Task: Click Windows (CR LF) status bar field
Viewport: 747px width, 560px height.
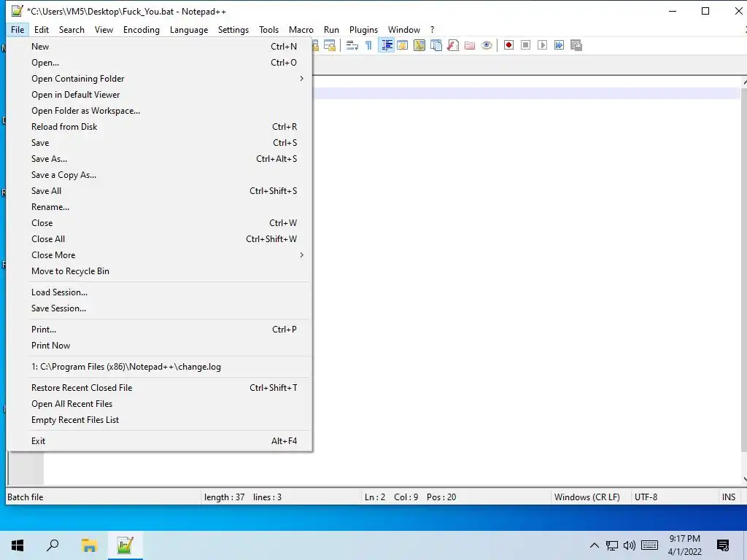Action: pyautogui.click(x=590, y=497)
